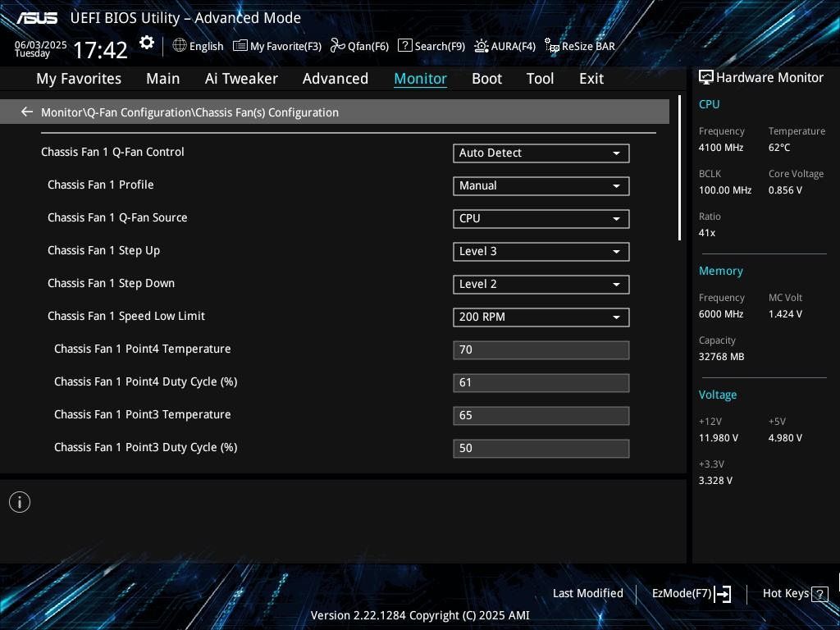Screen dimensions: 840x630
Task: Click Last Modified button
Action: 587,593
